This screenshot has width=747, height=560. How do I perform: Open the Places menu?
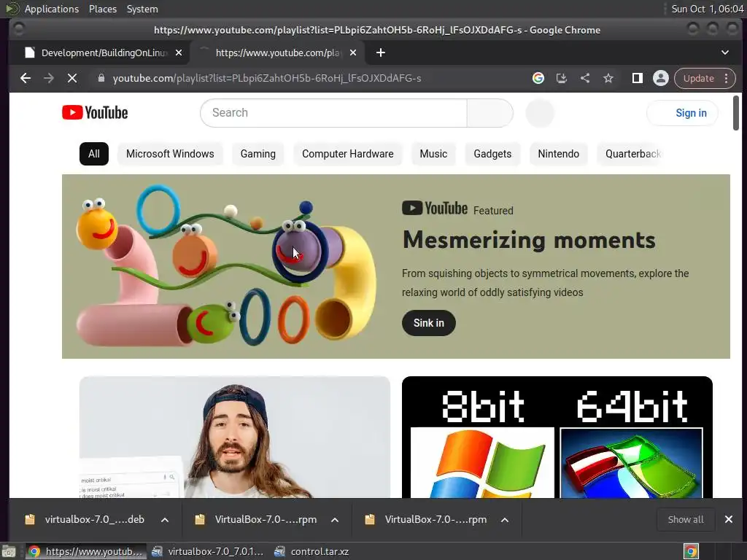(x=102, y=9)
